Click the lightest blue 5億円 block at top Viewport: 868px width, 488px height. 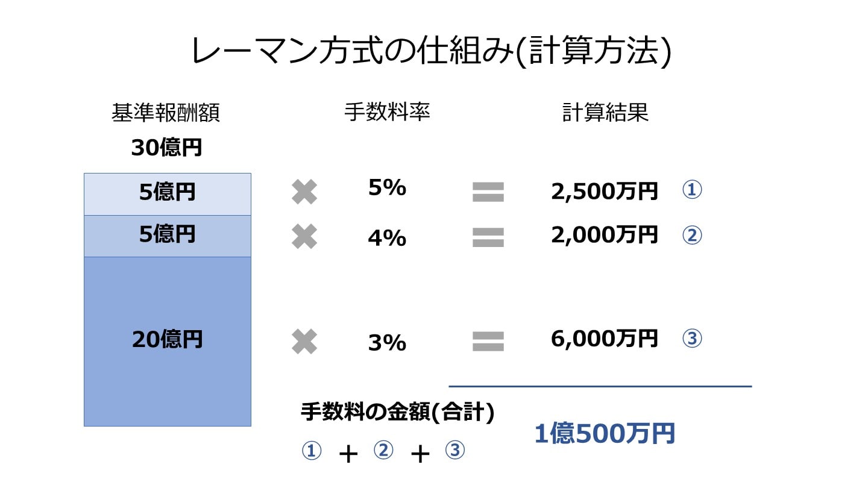click(x=167, y=194)
